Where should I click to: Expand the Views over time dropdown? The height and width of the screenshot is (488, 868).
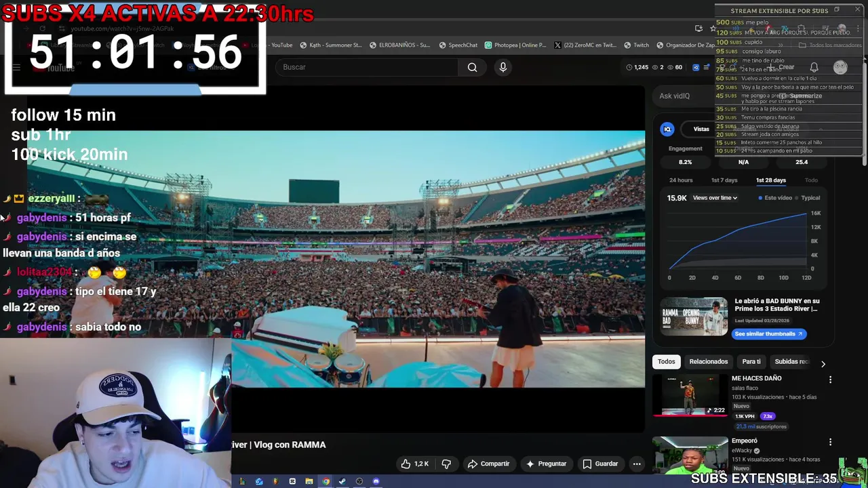coord(715,198)
